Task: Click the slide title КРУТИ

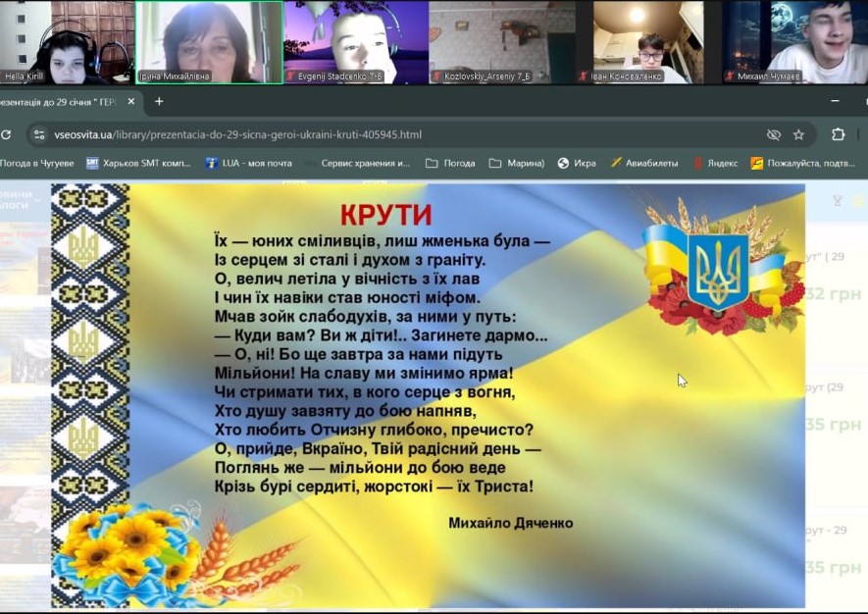Action: point(385,215)
